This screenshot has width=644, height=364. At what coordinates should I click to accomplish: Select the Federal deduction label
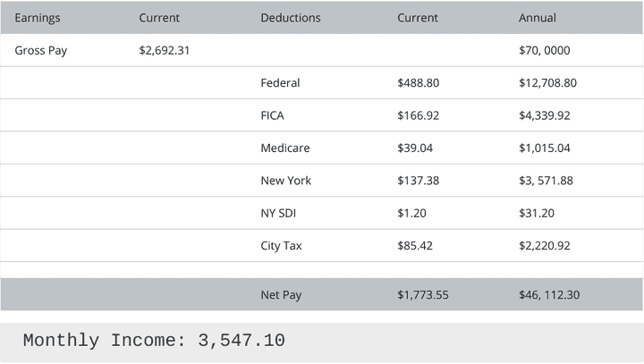click(280, 83)
